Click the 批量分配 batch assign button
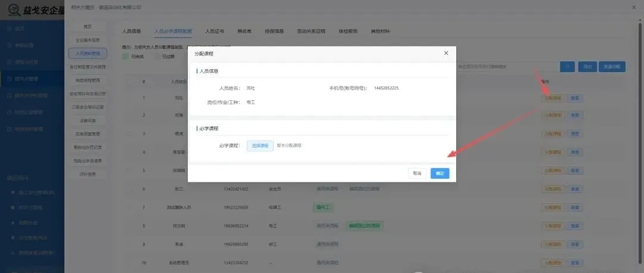Screen dimensions: 644x273 612,67
